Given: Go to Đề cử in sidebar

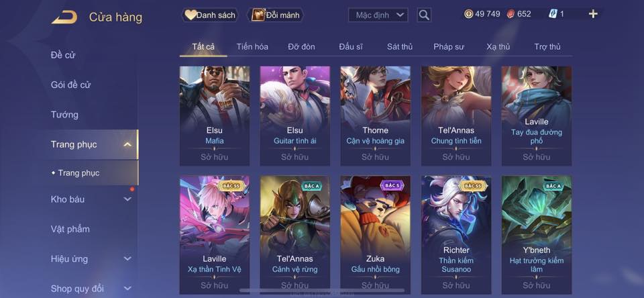Looking at the screenshot, I should pyautogui.click(x=63, y=55).
